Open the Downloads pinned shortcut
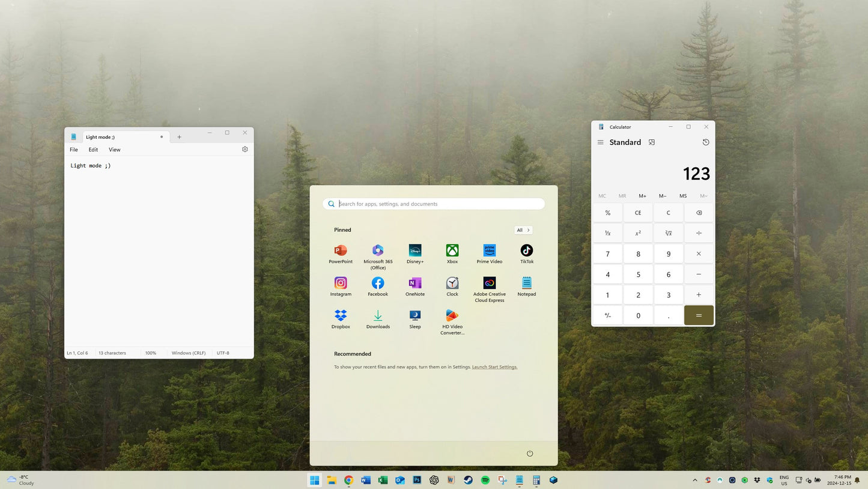This screenshot has width=868, height=489. point(378,318)
